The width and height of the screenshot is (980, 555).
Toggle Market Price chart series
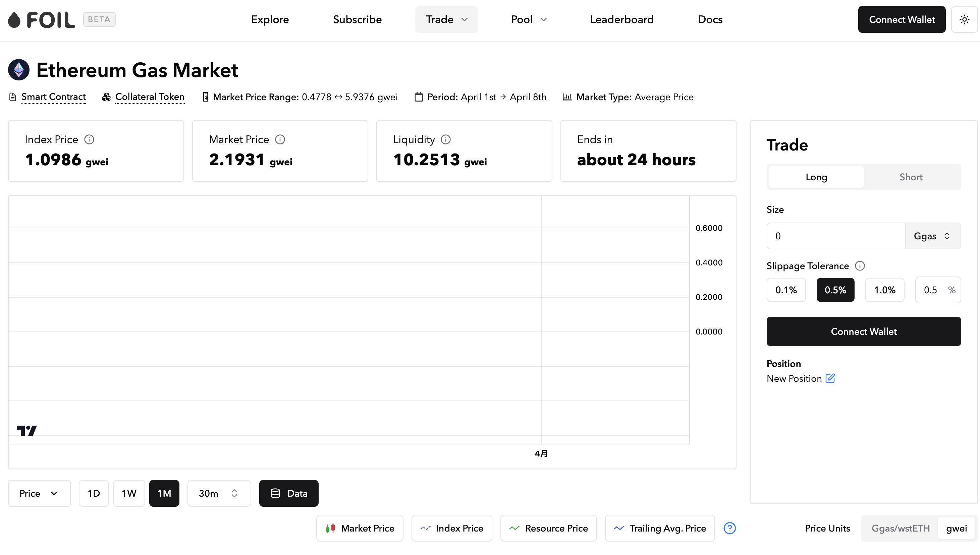[360, 528]
